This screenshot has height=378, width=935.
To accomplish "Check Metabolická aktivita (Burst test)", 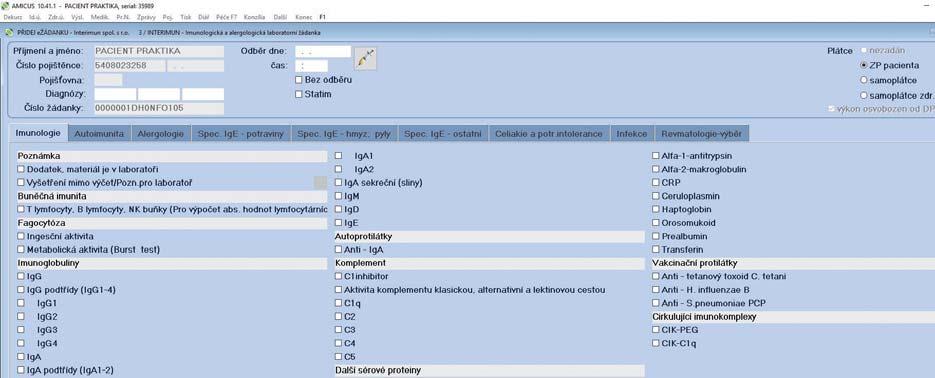I will 21,250.
